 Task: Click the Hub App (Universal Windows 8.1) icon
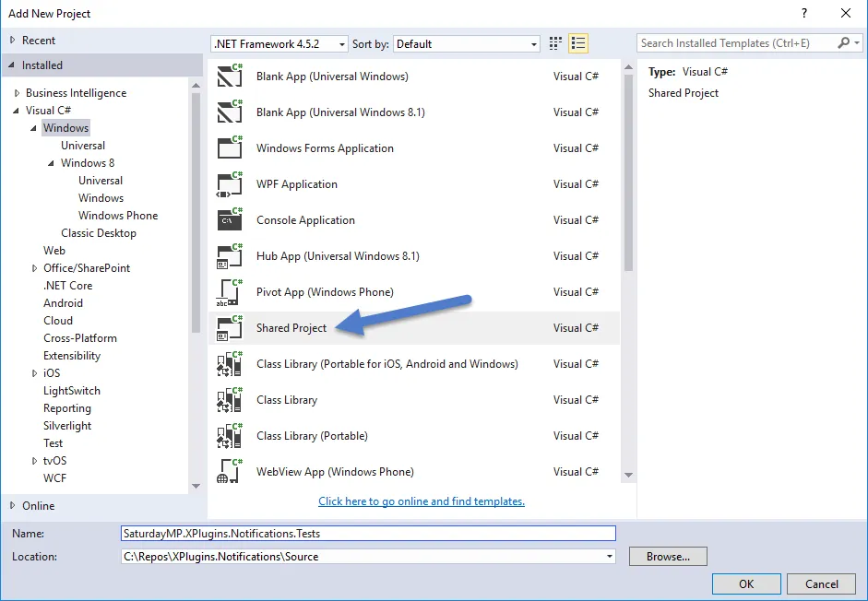click(x=230, y=255)
